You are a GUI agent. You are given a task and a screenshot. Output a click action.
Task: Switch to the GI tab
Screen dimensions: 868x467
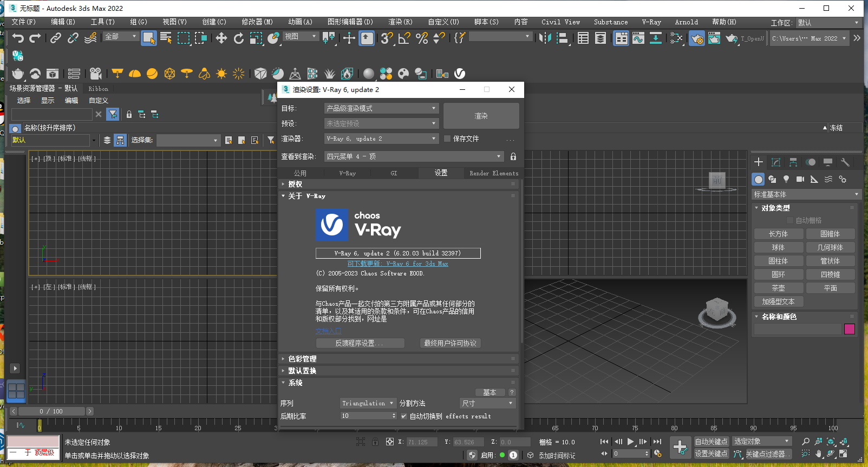(394, 173)
